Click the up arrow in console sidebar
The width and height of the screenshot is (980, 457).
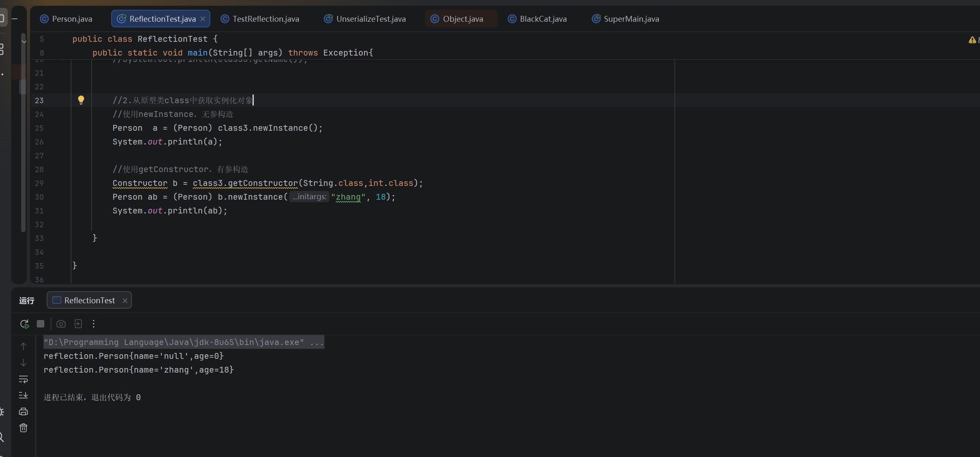tap(23, 346)
